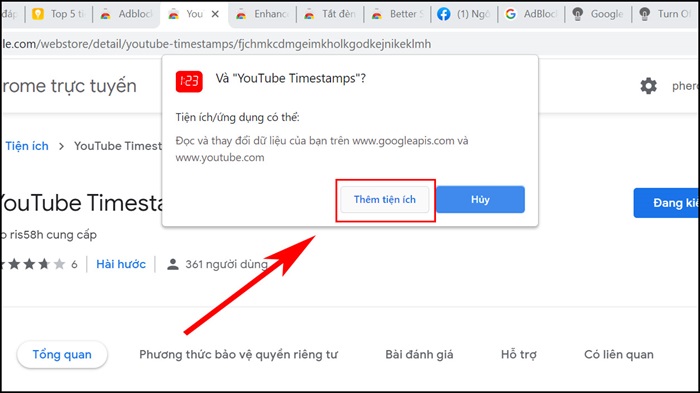Close the active YouTube Timestamps tab
700x393 pixels.
[215, 14]
